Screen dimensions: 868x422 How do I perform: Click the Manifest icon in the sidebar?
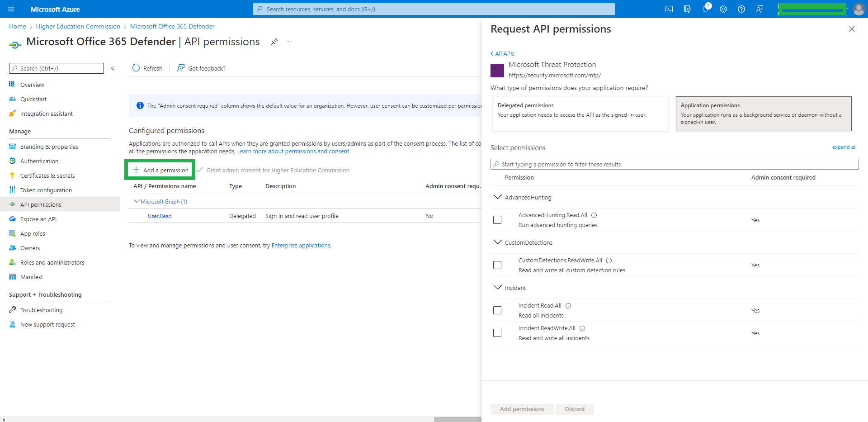12,277
